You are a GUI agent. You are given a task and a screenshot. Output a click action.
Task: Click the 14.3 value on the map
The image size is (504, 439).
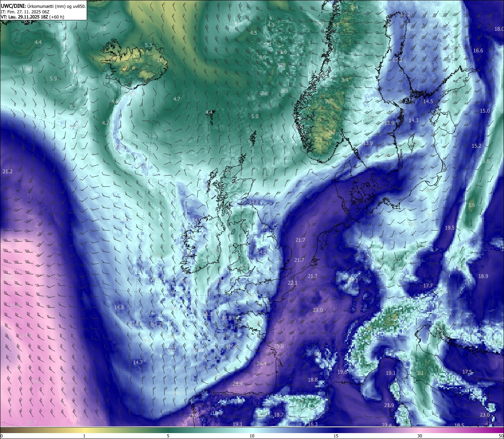pos(413,120)
